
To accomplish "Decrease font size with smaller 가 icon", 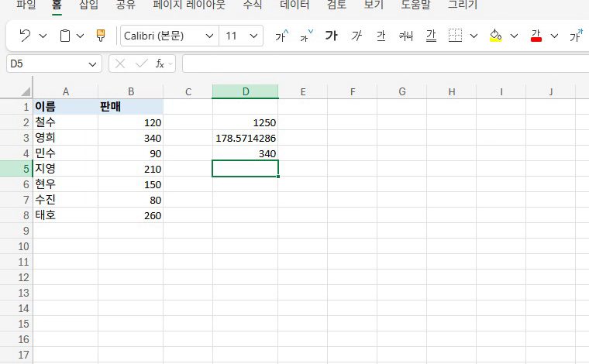I will click(306, 36).
